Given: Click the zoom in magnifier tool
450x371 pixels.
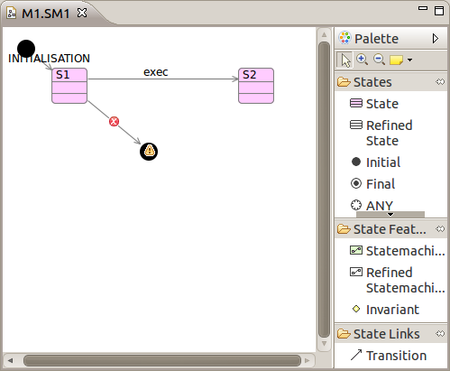Looking at the screenshot, I should coord(362,59).
